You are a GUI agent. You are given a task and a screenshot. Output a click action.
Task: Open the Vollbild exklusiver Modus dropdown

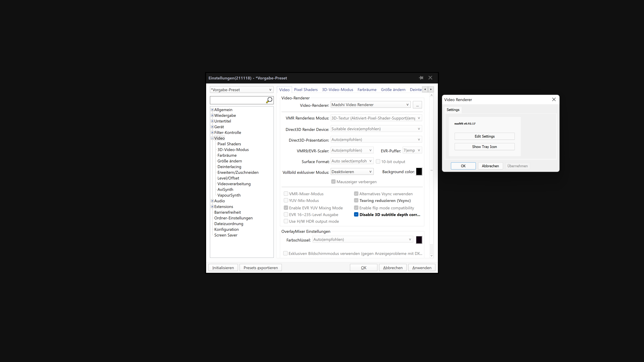(352, 172)
